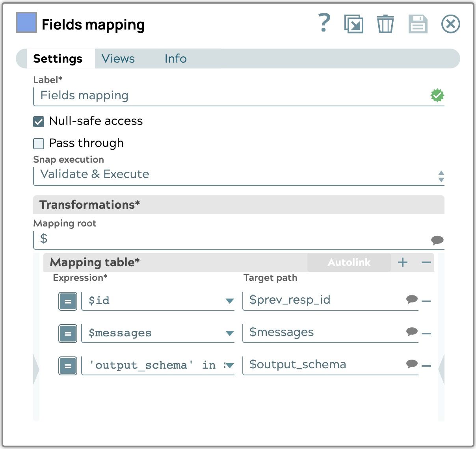
Task: Open comment bubble for $output_schema target
Action: click(412, 364)
